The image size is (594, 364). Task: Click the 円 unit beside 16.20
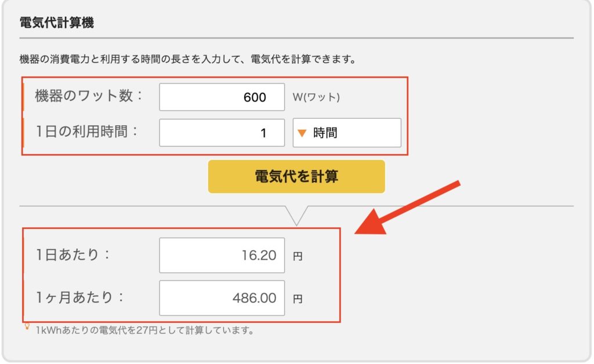(298, 256)
